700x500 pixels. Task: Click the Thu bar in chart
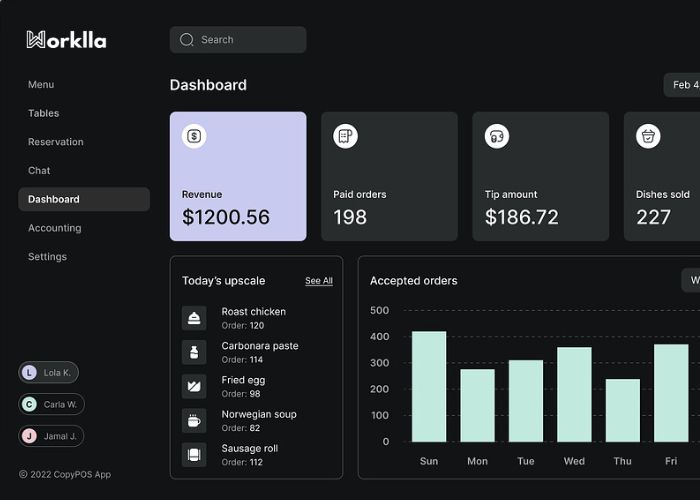pos(623,411)
